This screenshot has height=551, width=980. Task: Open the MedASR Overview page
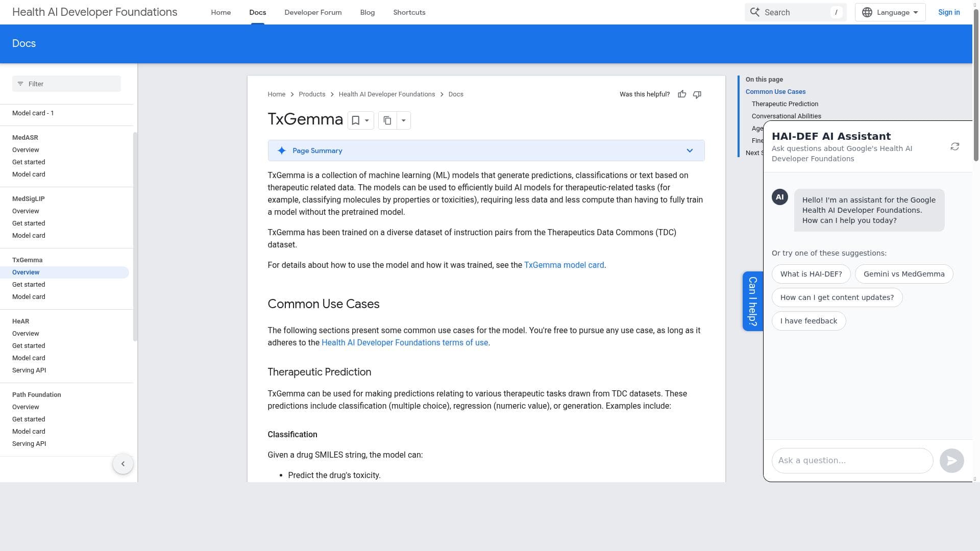tap(26, 150)
